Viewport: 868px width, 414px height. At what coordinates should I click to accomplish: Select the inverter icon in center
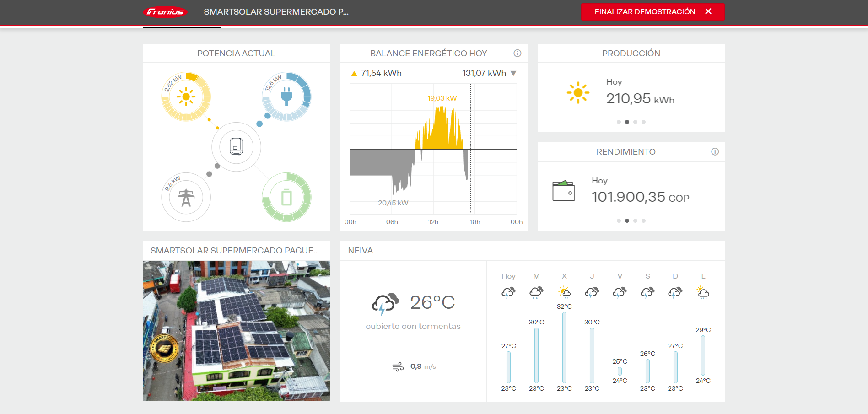pos(236,147)
